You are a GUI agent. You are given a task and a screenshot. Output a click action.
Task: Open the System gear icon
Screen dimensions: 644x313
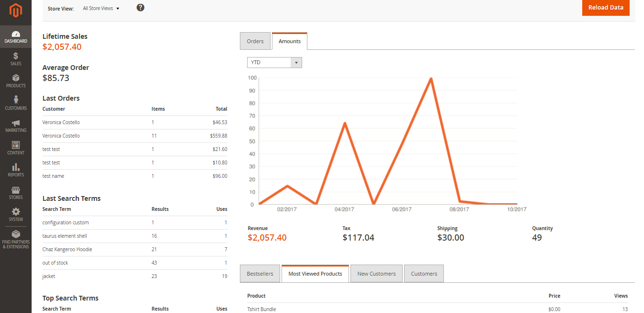pyautogui.click(x=16, y=212)
